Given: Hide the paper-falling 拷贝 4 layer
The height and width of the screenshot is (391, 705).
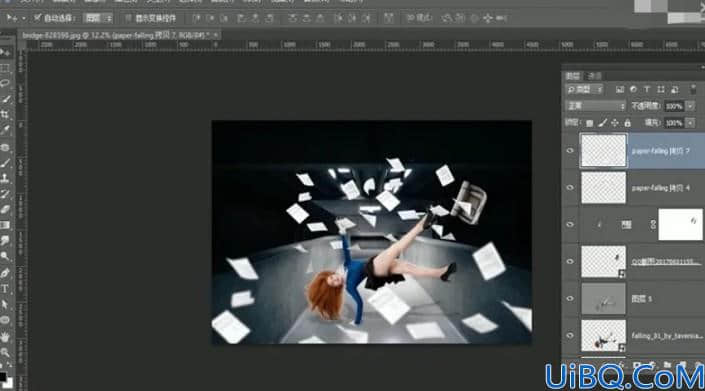Looking at the screenshot, I should (570, 188).
